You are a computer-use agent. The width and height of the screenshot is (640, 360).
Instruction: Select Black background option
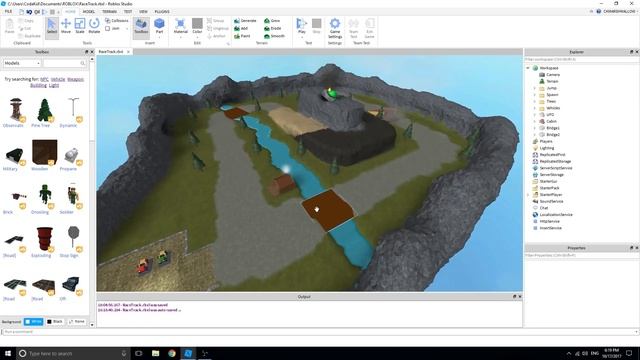[55, 322]
